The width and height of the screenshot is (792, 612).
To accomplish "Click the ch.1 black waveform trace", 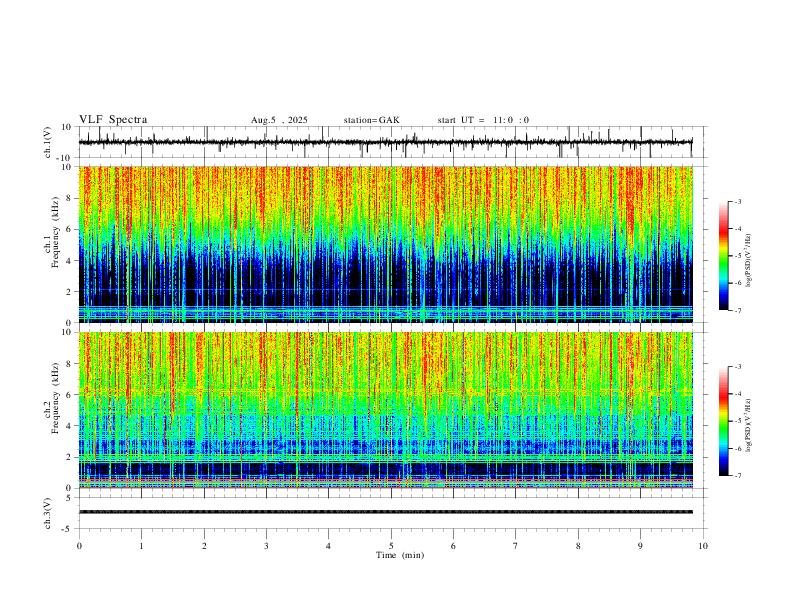I will [x=385, y=142].
